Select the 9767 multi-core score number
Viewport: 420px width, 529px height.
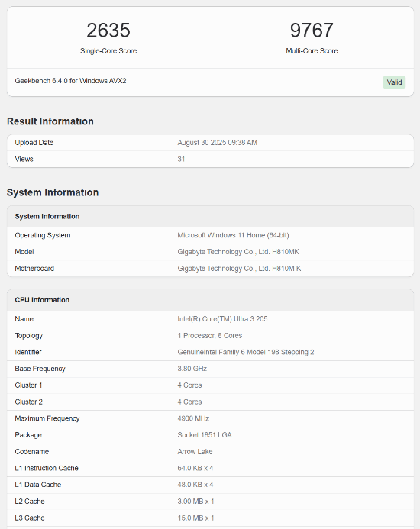[x=312, y=31]
